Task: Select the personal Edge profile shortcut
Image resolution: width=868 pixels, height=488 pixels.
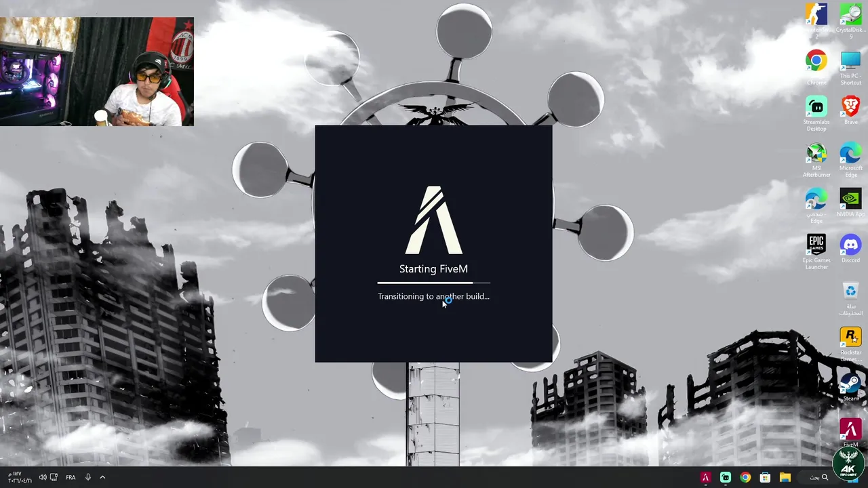Action: tap(816, 206)
